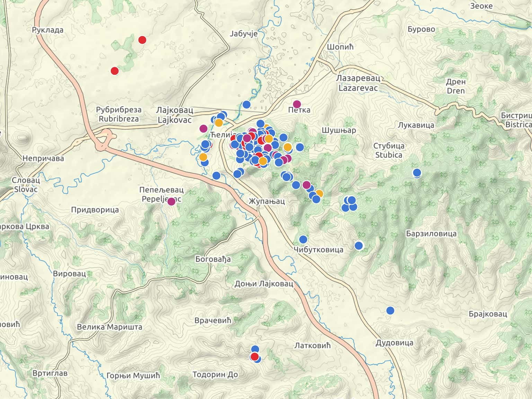The image size is (532, 399).
Task: Select the orange marker northeast of Жупањац
Action: tap(319, 194)
